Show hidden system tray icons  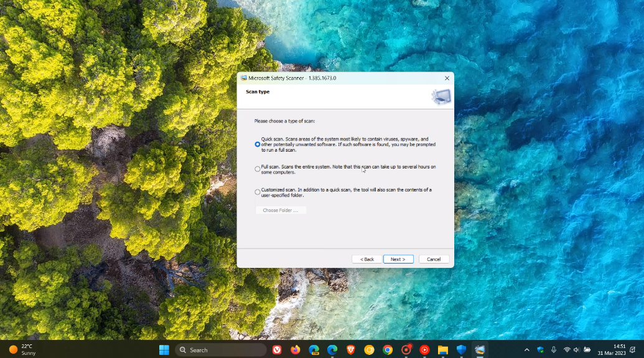tap(526, 350)
